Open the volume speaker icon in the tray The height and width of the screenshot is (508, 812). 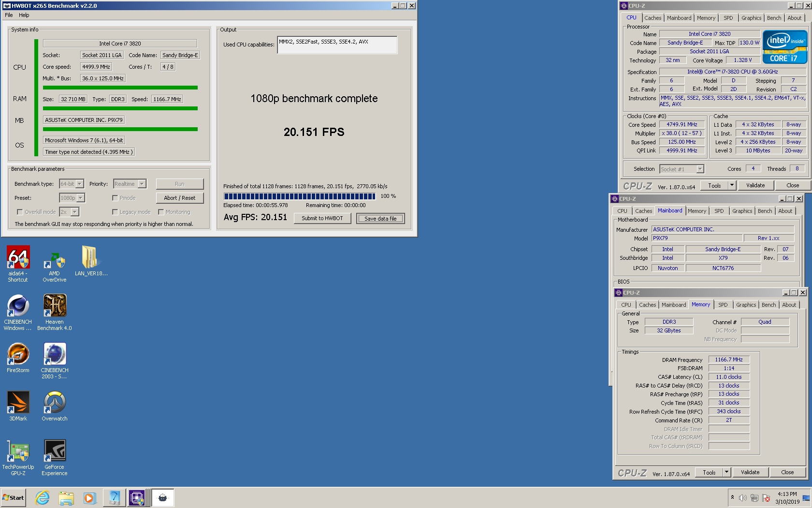coord(743,498)
